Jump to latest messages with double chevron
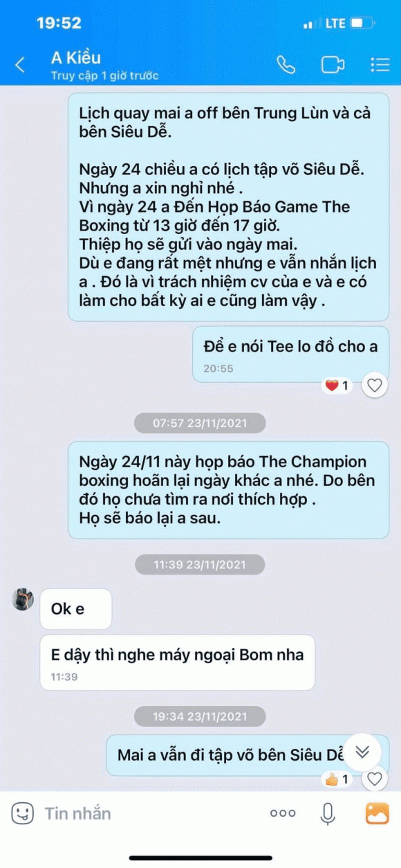401x868 pixels. pos(362,753)
